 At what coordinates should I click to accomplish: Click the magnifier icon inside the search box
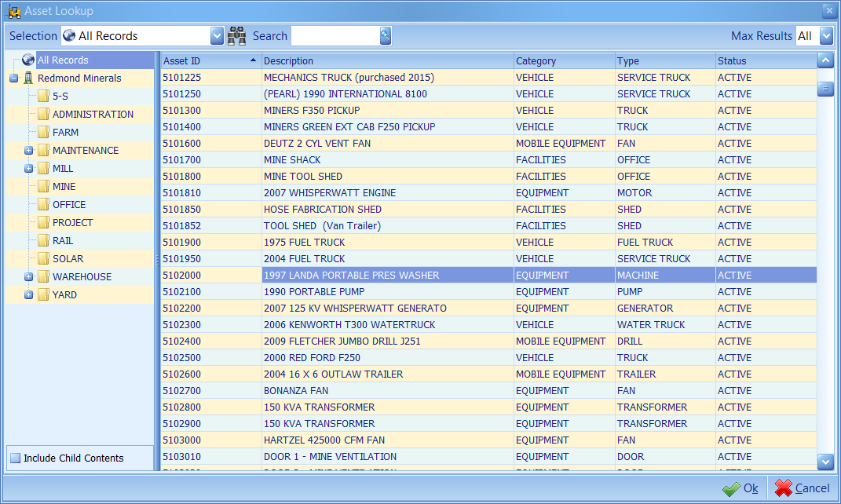[383, 35]
